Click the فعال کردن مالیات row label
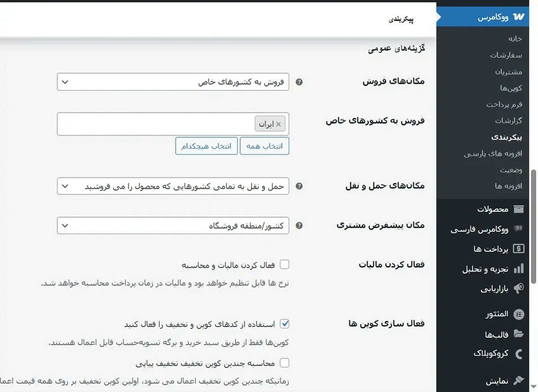538x392 pixels. coord(392,265)
